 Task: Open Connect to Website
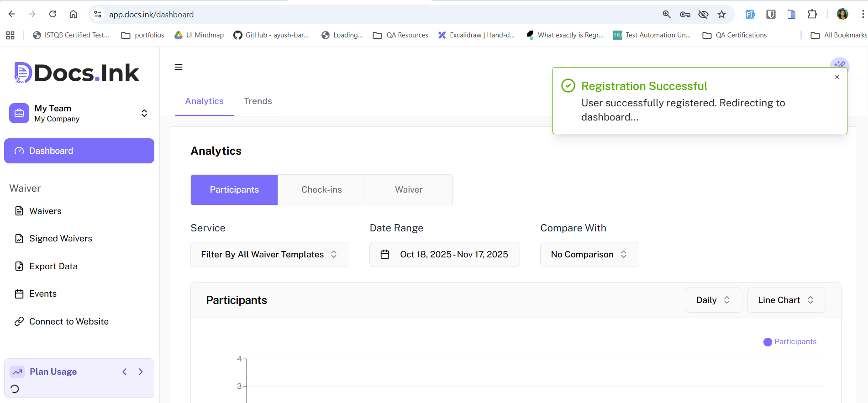tap(68, 322)
